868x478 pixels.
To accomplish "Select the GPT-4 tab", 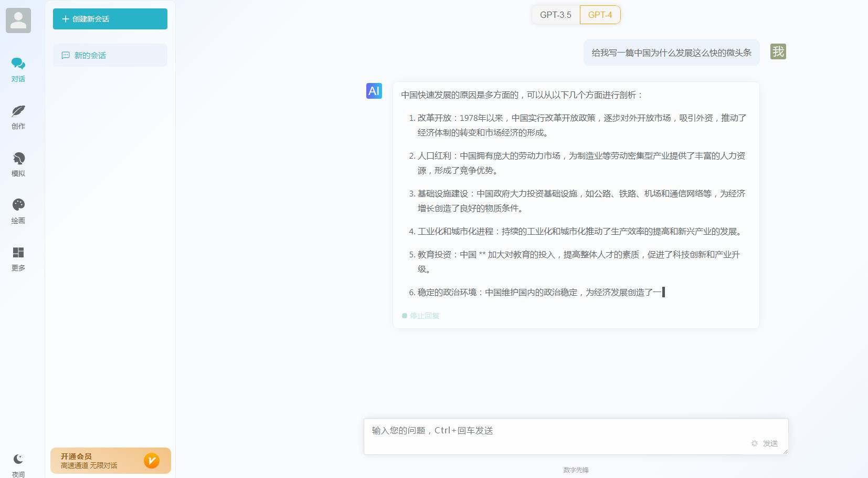I will pos(600,15).
